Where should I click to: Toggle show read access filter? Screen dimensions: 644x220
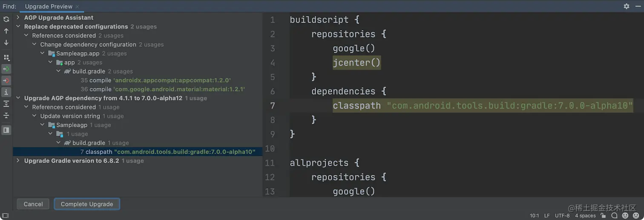(6, 69)
